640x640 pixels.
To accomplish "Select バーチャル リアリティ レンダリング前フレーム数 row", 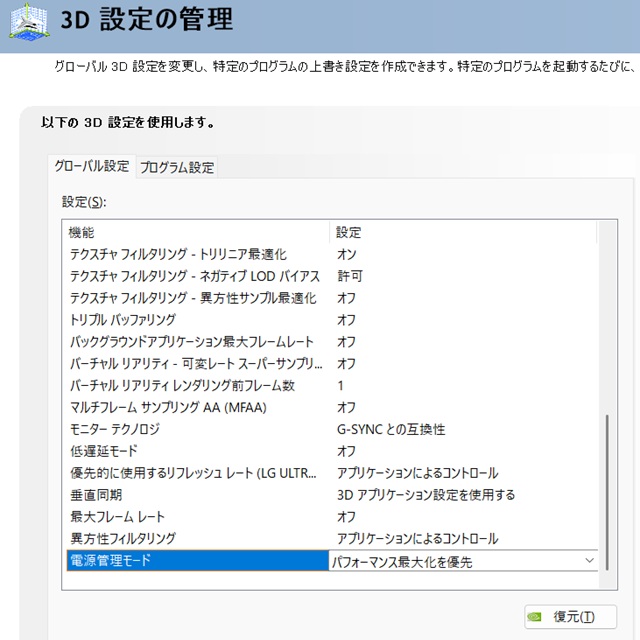I will (331, 386).
